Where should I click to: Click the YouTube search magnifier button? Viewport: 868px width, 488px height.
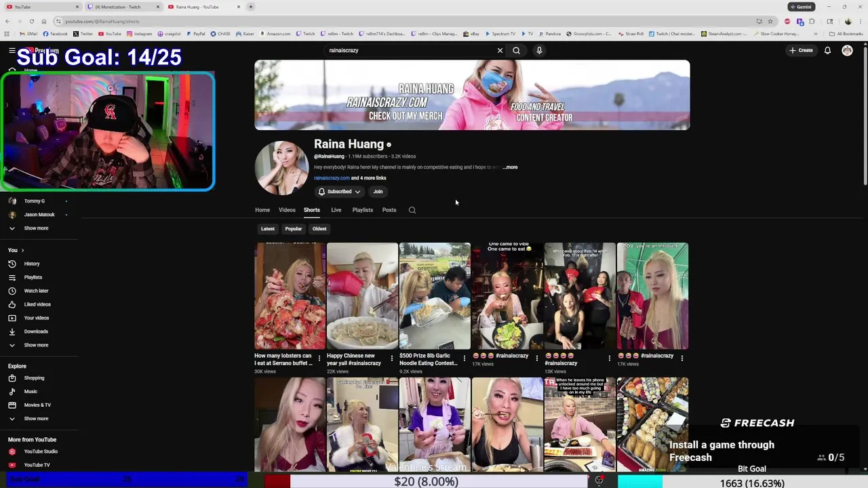tap(516, 50)
